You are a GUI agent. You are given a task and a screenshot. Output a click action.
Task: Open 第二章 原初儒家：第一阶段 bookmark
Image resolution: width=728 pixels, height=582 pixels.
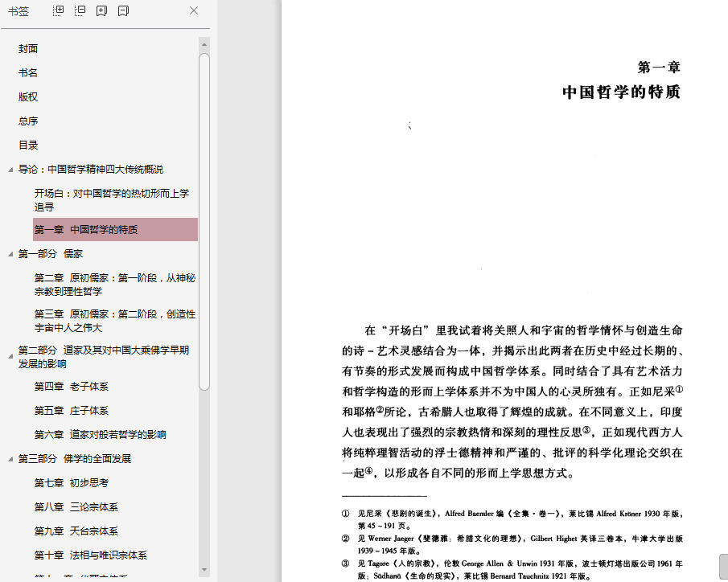coord(115,285)
